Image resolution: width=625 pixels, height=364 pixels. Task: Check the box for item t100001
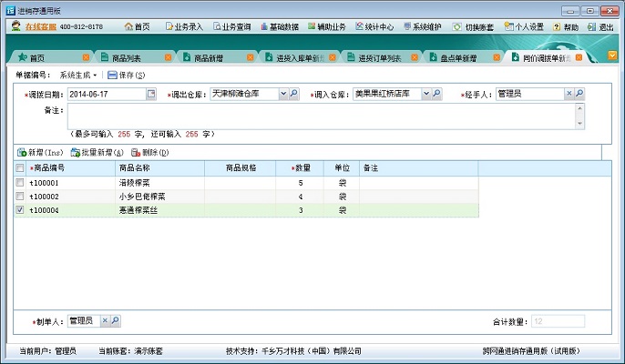(20, 183)
